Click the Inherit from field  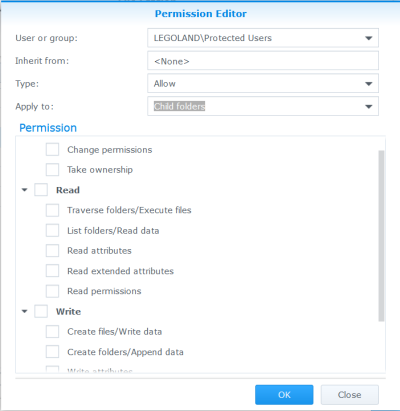(x=263, y=61)
